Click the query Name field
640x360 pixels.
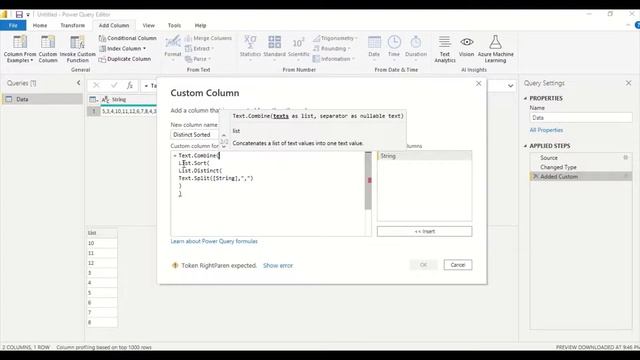[581, 118]
